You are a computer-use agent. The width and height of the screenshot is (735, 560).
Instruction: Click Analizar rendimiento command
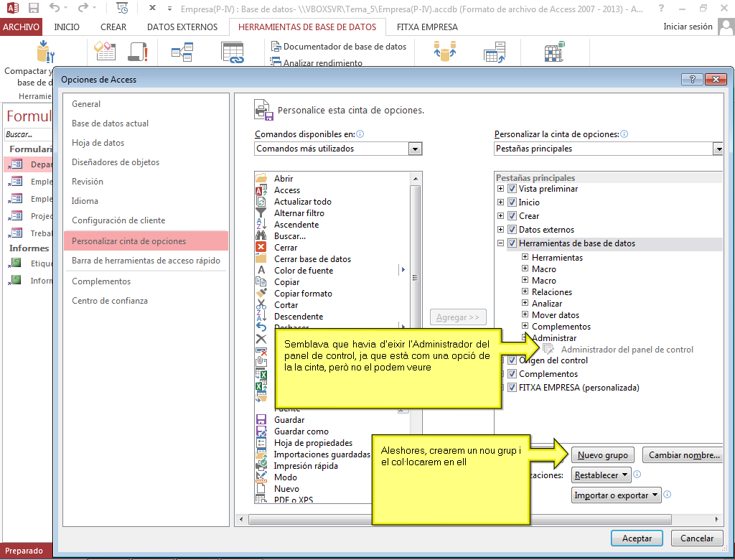click(x=317, y=62)
